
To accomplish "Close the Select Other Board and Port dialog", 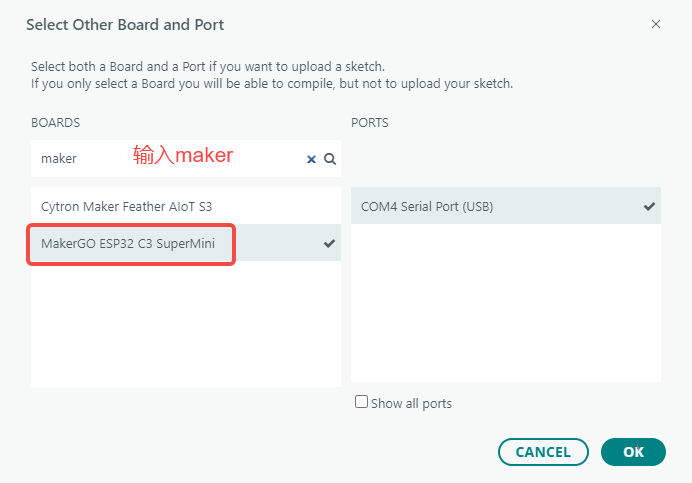I will point(656,24).
